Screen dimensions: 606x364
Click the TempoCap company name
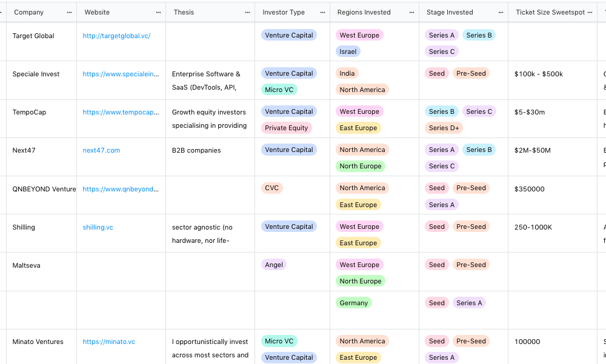tap(29, 113)
